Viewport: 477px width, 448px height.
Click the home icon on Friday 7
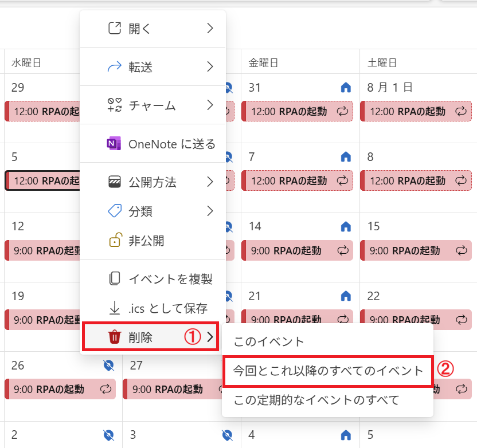point(346,157)
